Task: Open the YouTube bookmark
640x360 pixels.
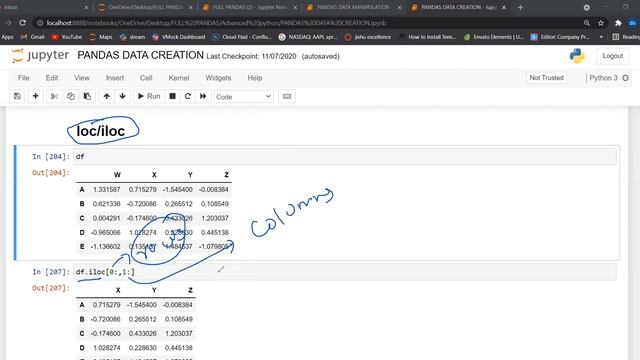Action: coord(67,37)
